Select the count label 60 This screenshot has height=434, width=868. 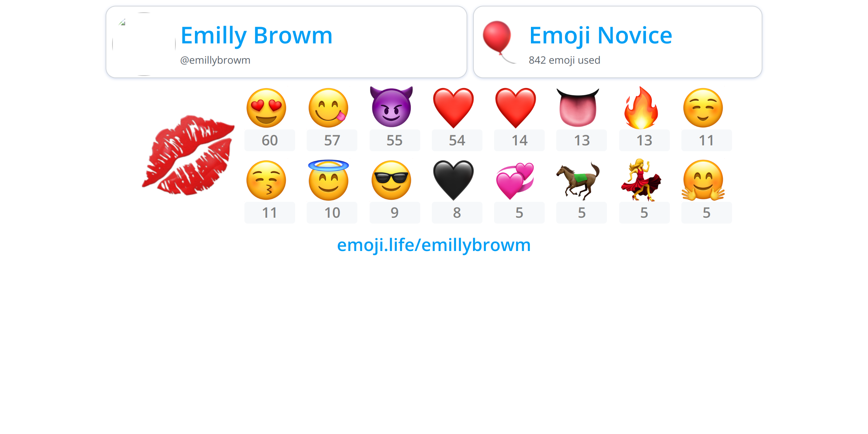pyautogui.click(x=270, y=140)
